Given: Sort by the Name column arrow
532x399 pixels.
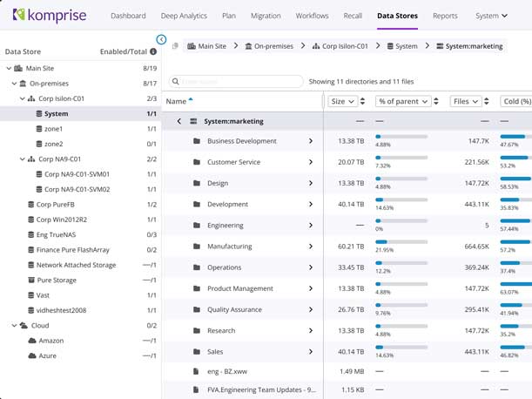Looking at the screenshot, I should (191, 101).
